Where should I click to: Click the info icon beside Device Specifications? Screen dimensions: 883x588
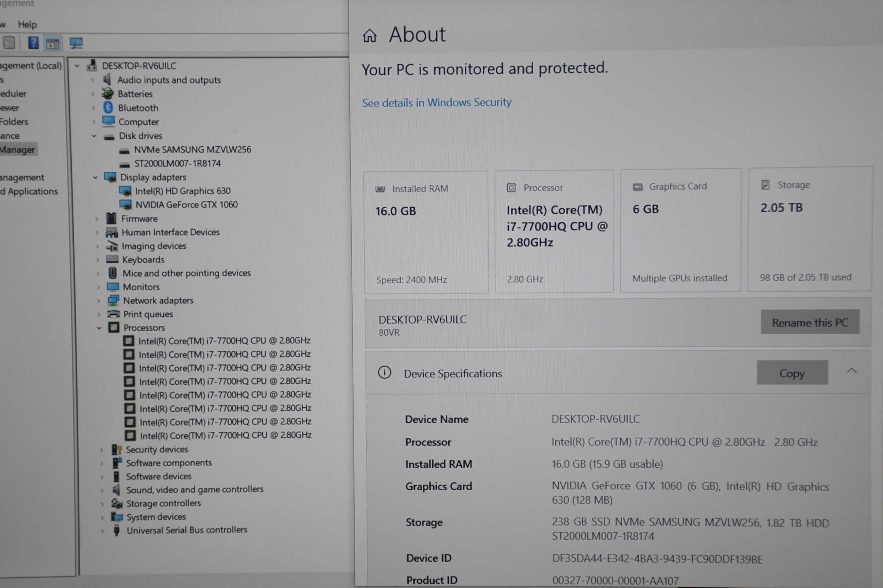[384, 372]
